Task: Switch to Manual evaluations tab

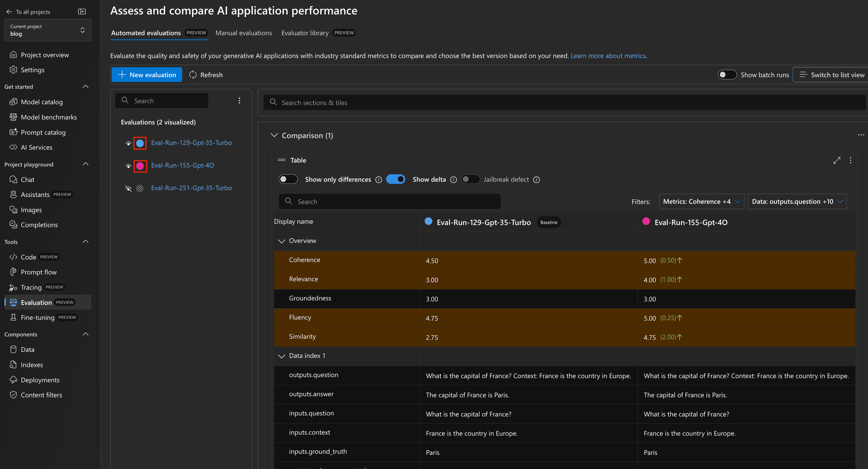Action: 243,32
